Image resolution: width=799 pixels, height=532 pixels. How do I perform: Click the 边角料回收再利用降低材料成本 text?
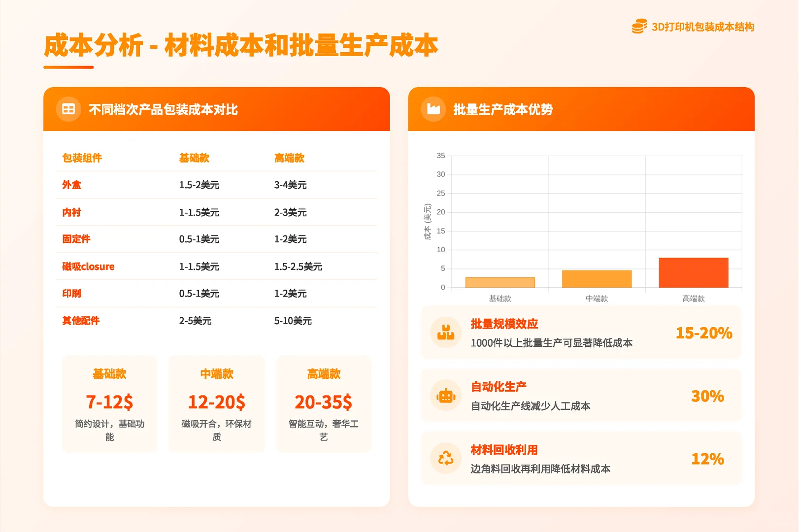[540, 469]
